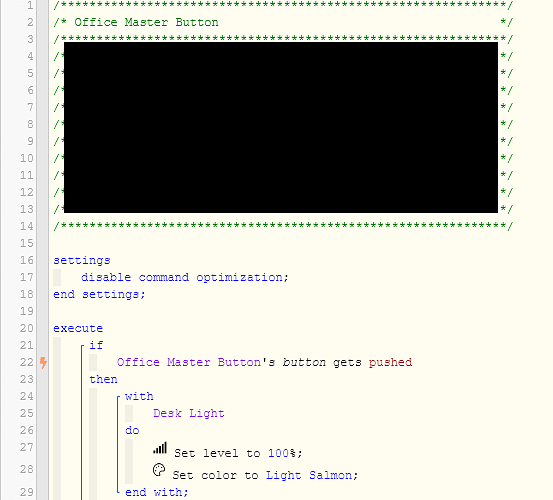Click the 'then' keyword

pyautogui.click(x=103, y=379)
